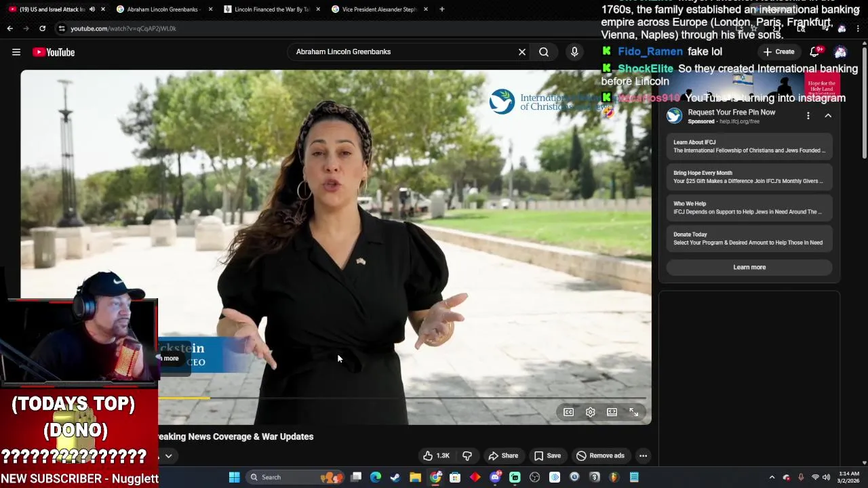The height and width of the screenshot is (488, 868).
Task: Open a new browser tab
Action: pyautogui.click(x=442, y=9)
